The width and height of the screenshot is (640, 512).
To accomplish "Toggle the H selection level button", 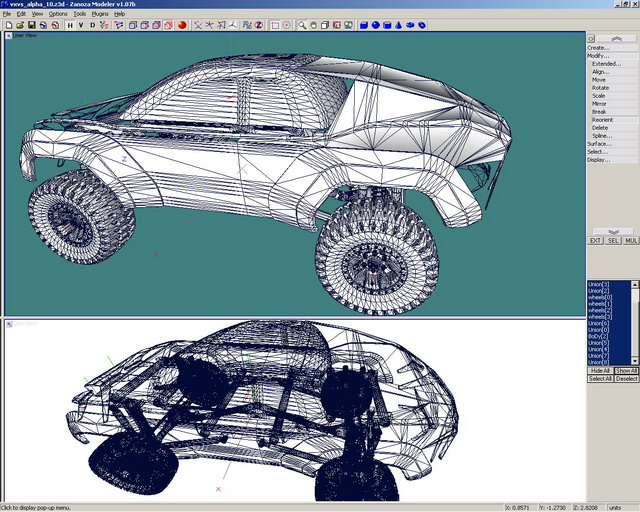I will pos(70,25).
